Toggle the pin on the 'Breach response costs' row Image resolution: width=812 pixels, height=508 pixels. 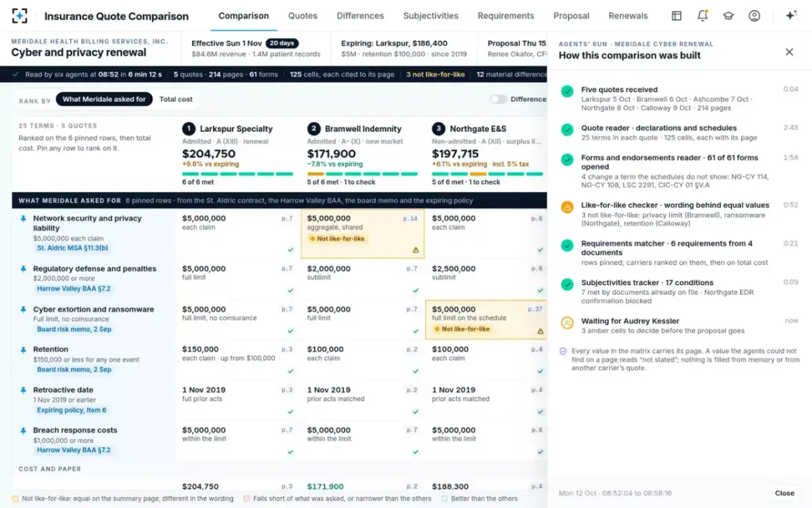[24, 430]
